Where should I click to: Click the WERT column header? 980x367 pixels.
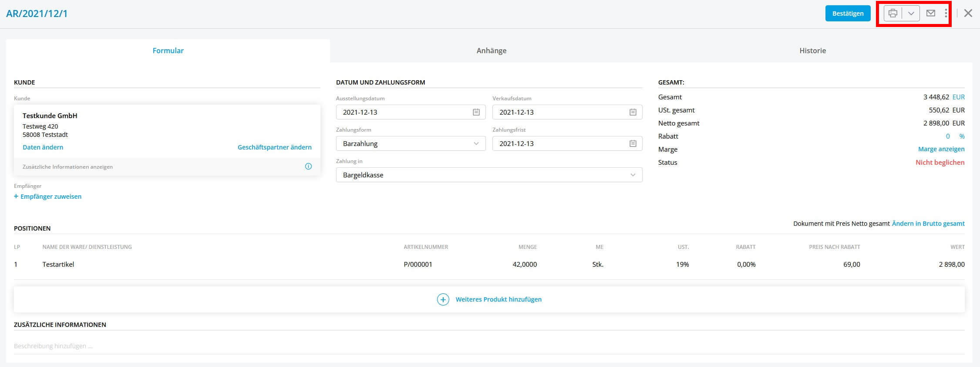pos(957,247)
